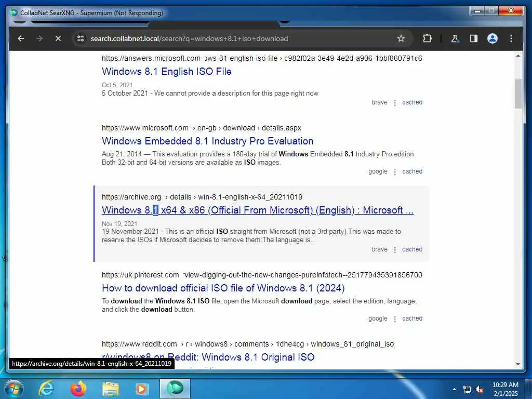This screenshot has width=532, height=399.
Task: Go back to the previous page
Action: pyautogui.click(x=21, y=38)
